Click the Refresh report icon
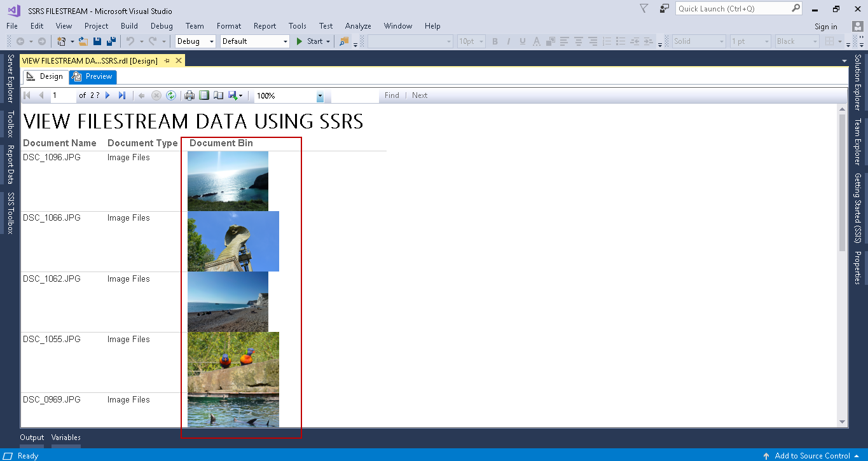Viewport: 868px width, 461px height. click(x=170, y=95)
